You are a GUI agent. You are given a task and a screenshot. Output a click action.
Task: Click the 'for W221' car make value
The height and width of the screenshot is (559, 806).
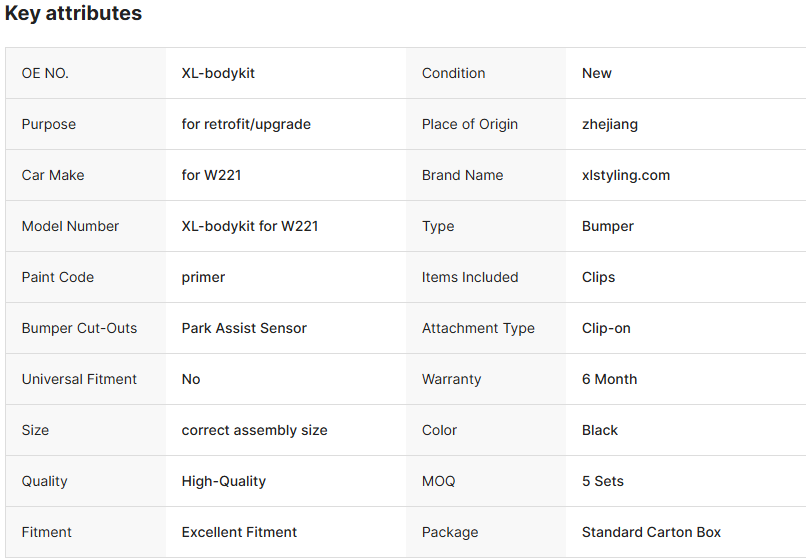[211, 175]
